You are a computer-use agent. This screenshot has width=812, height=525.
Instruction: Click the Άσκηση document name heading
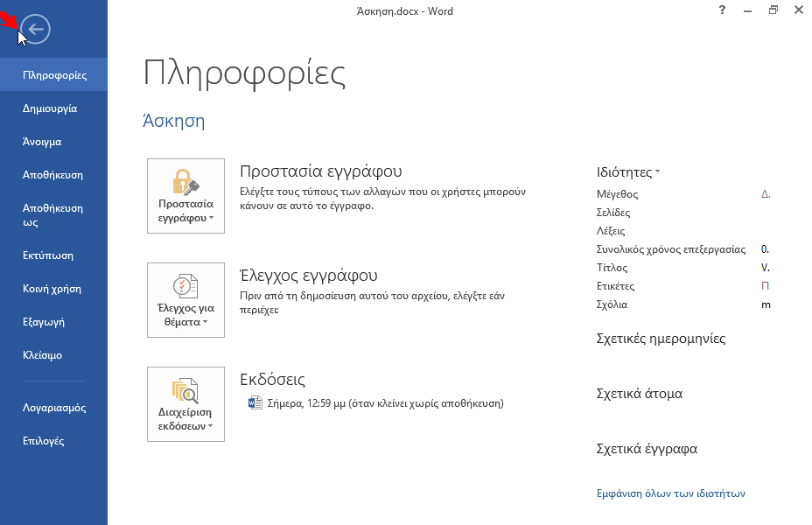coord(174,121)
